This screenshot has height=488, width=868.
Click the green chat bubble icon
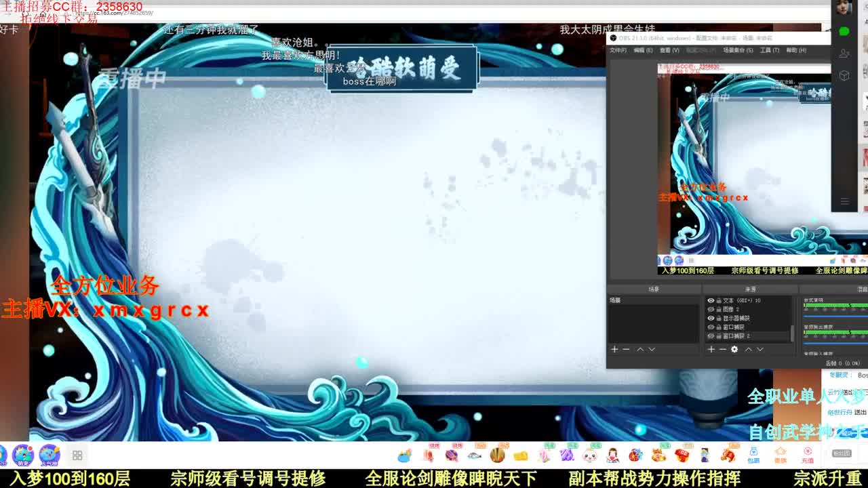844,31
